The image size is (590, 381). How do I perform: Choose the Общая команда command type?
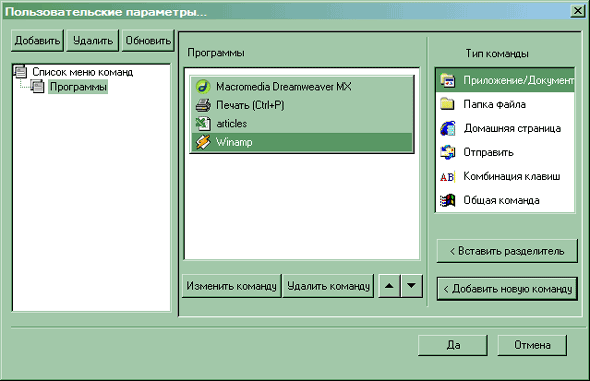[x=505, y=200]
